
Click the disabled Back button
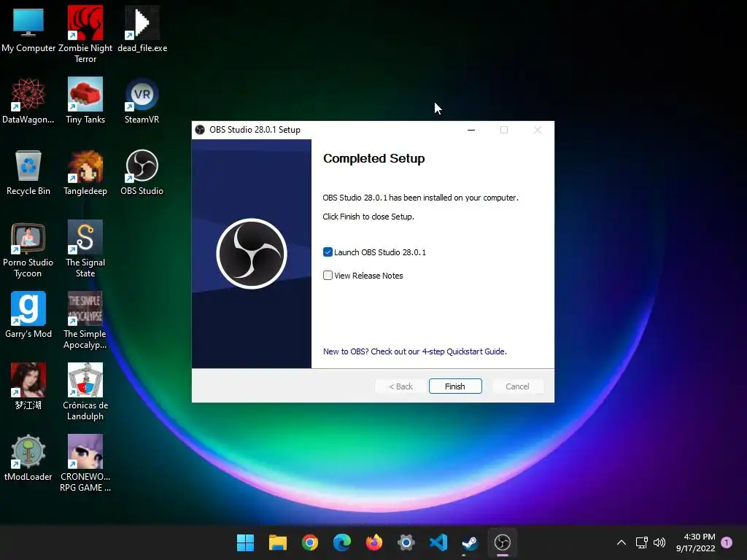(x=400, y=386)
